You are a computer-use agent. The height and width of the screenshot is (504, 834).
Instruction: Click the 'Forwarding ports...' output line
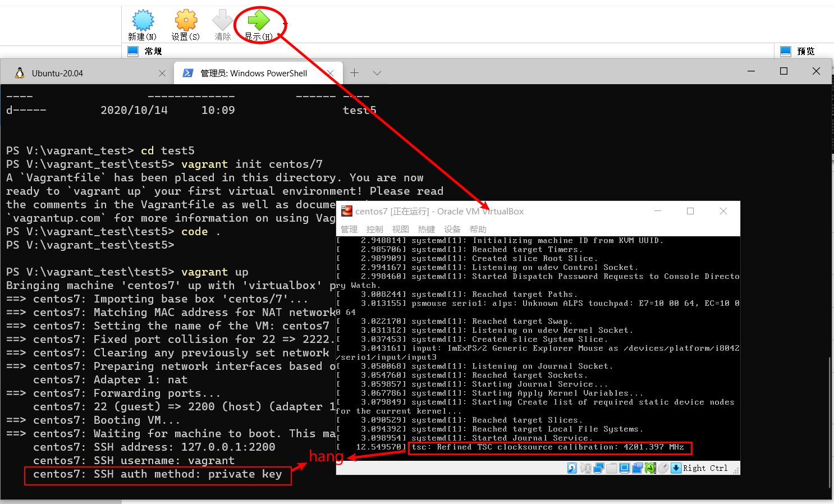(x=113, y=393)
